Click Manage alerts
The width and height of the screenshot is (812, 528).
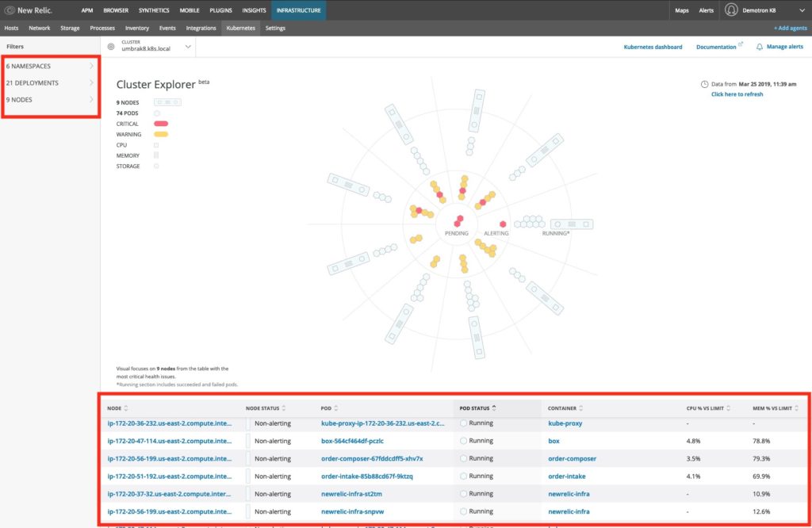point(785,47)
